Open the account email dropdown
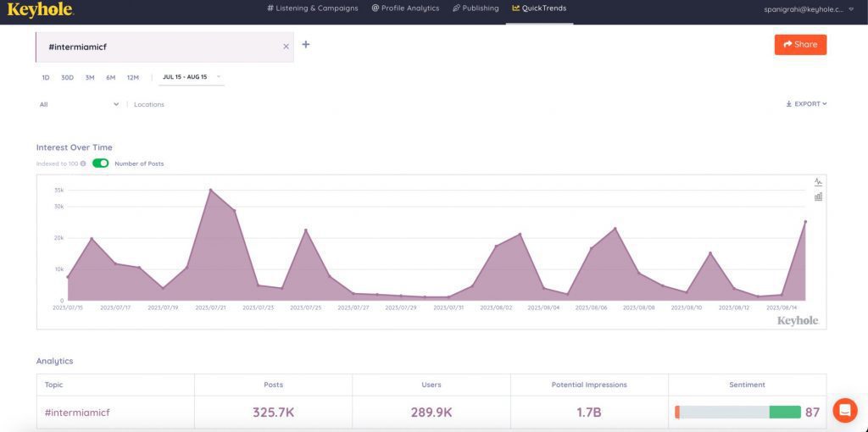Viewport: 868px width, 432px height. (x=809, y=9)
